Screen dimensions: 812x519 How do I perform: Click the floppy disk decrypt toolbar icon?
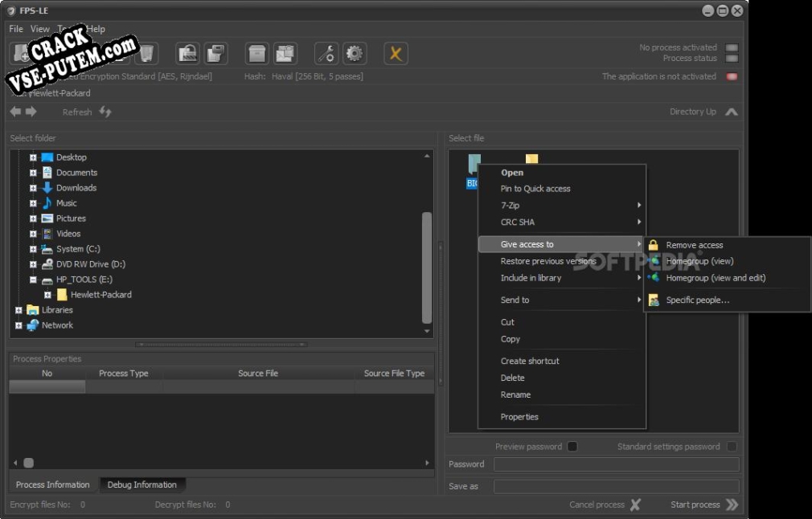tap(215, 53)
